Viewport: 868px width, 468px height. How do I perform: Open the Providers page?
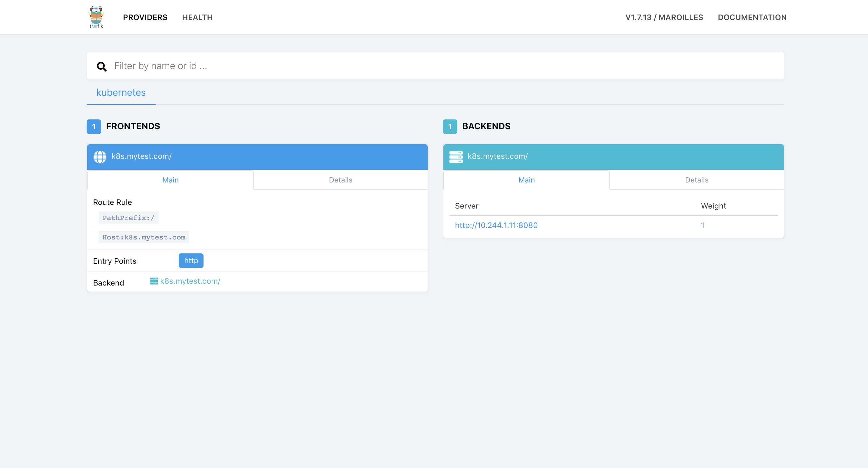[145, 18]
